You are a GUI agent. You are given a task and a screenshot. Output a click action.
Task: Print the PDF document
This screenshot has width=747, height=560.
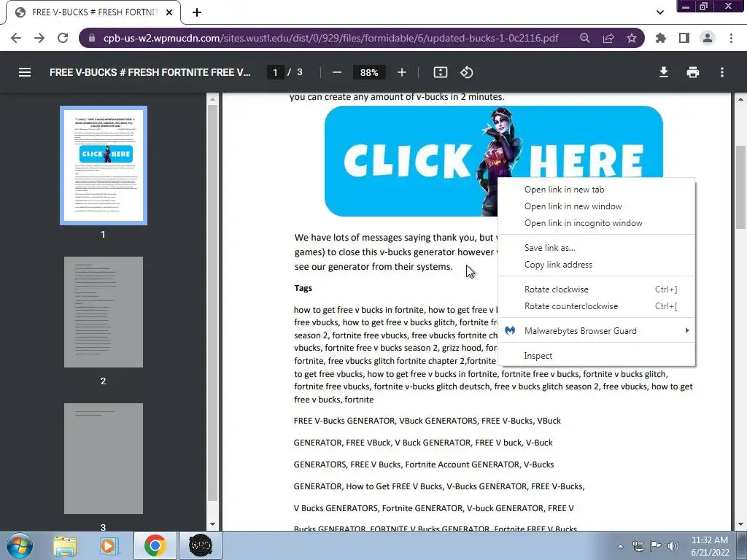(693, 72)
